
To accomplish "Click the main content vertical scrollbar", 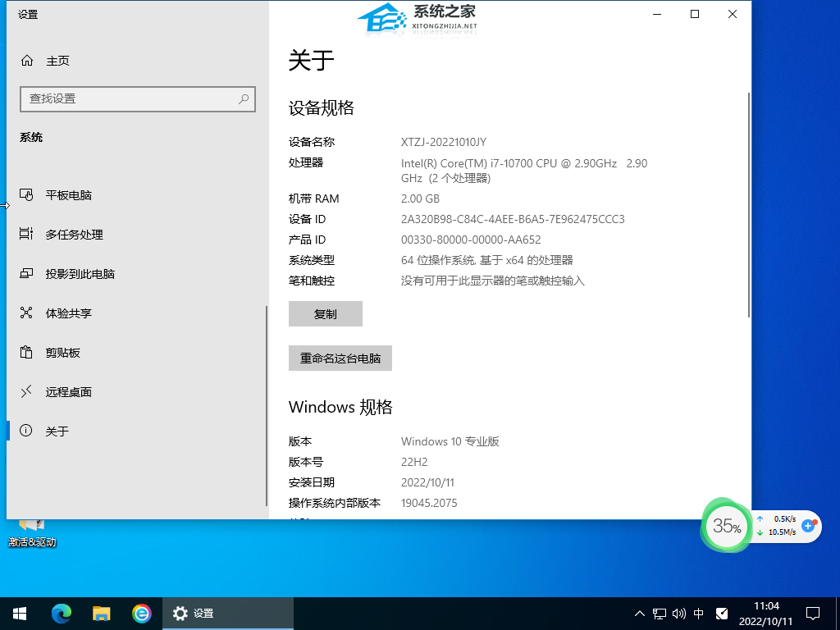I will click(747, 205).
